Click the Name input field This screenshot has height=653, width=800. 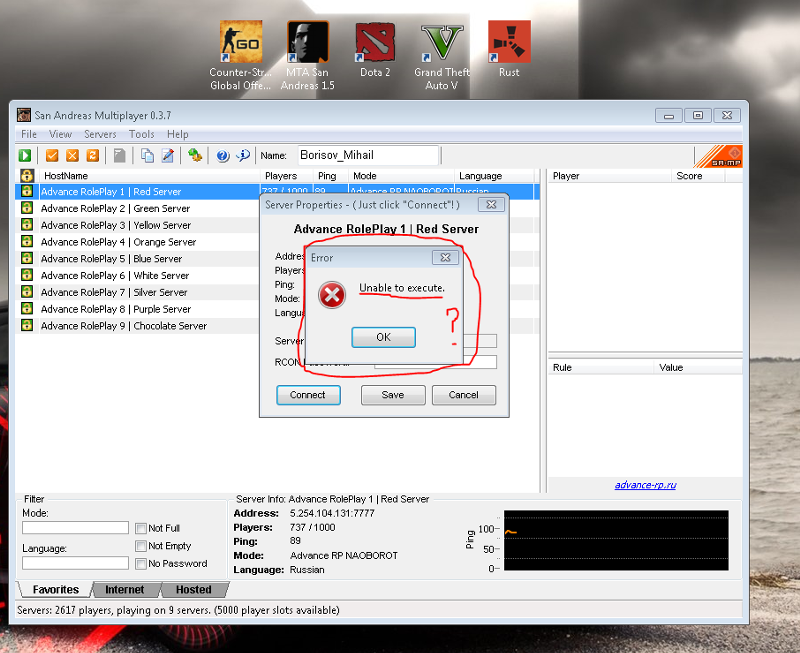[367, 155]
